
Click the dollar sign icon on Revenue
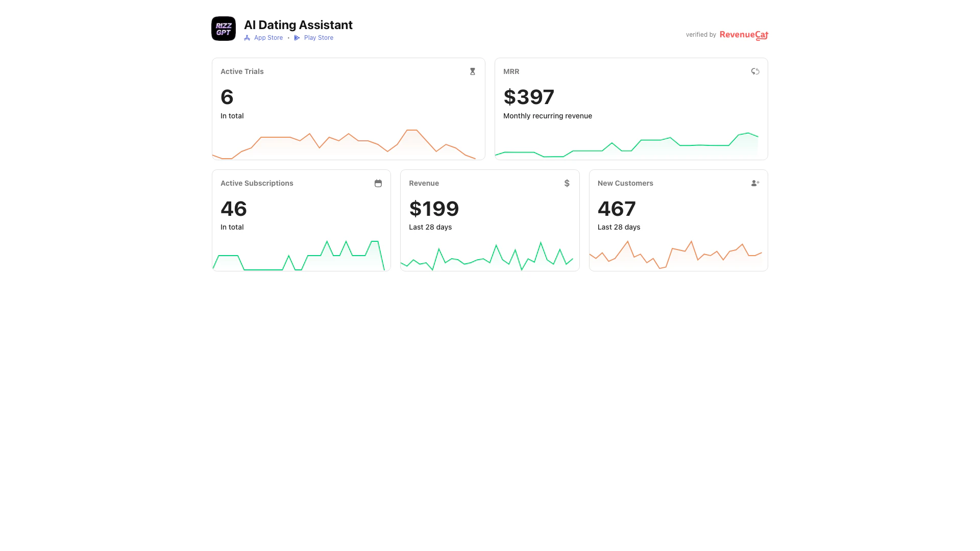[567, 183]
